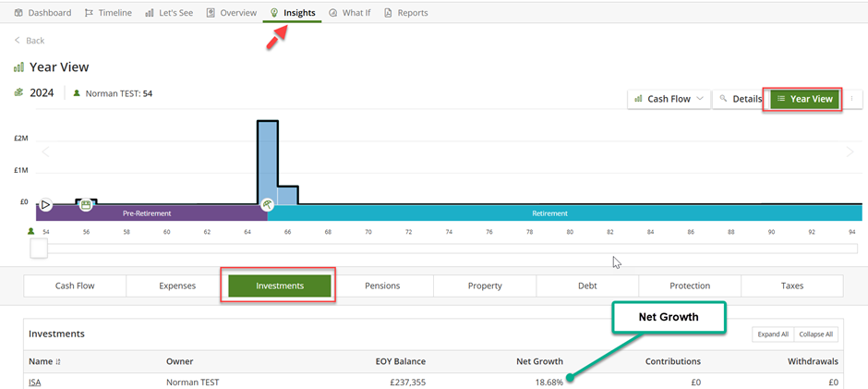Click the year slider handle
The image size is (868, 389).
[x=39, y=249]
